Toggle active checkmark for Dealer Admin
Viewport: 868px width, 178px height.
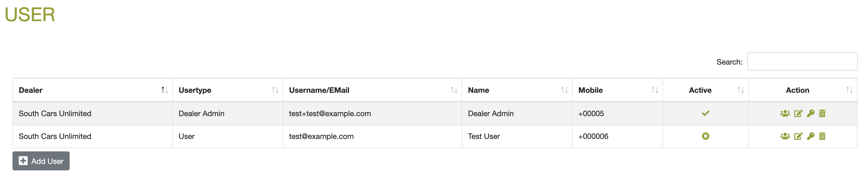click(706, 113)
